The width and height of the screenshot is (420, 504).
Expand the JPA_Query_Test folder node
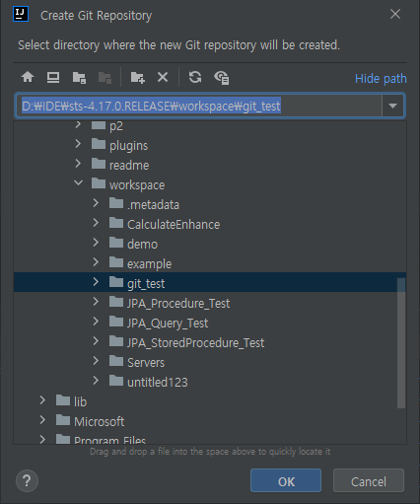click(x=96, y=322)
